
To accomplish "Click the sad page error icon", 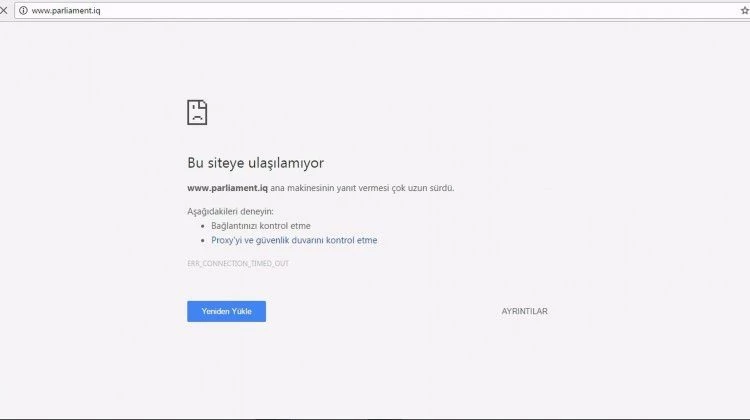I will (197, 112).
